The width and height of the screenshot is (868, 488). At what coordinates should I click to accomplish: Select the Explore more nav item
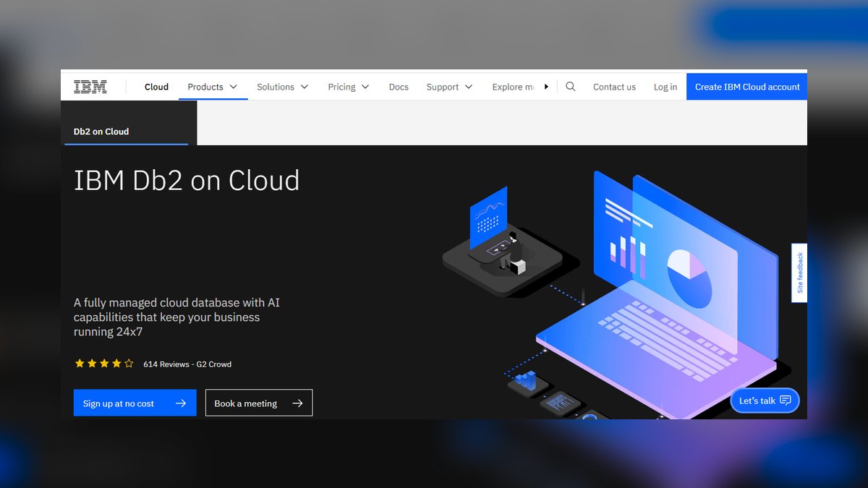click(512, 87)
